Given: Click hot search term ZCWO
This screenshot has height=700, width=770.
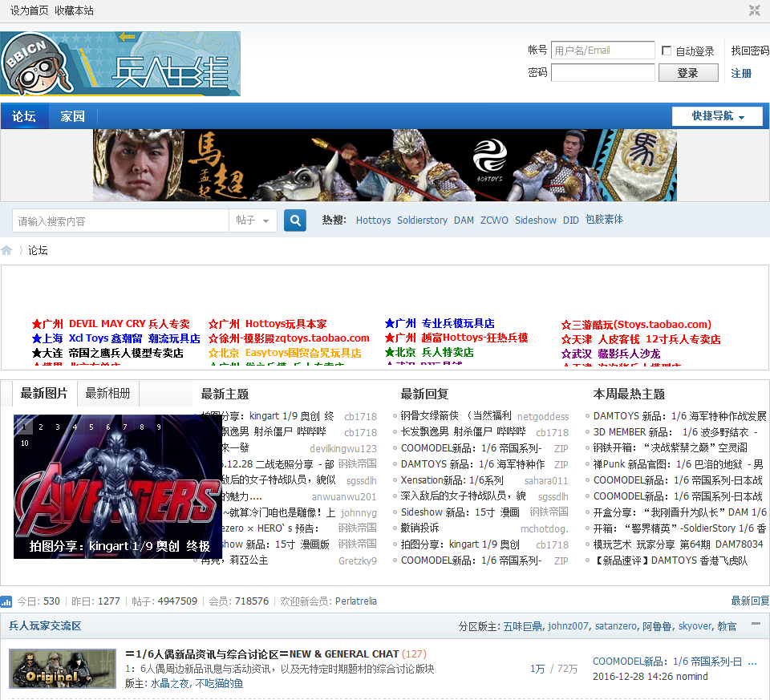Looking at the screenshot, I should [494, 220].
